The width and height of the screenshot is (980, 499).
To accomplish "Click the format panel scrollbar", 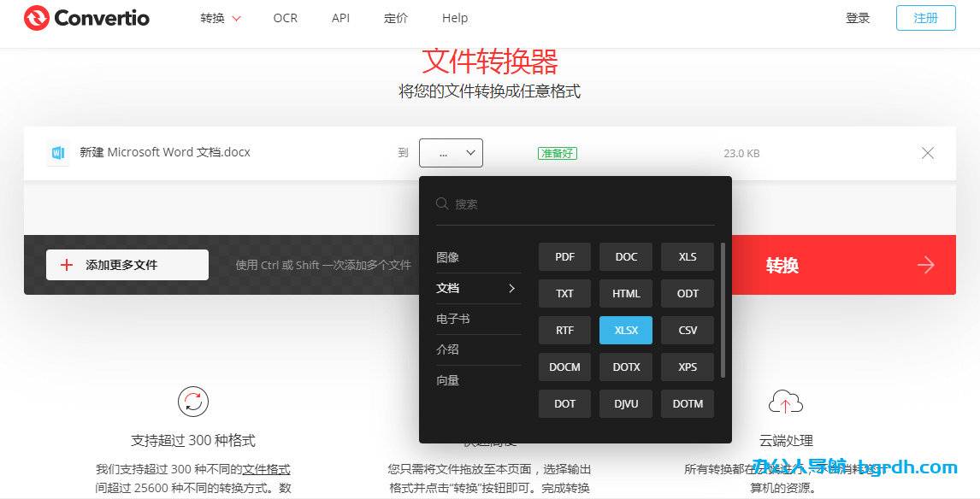I will click(723, 299).
